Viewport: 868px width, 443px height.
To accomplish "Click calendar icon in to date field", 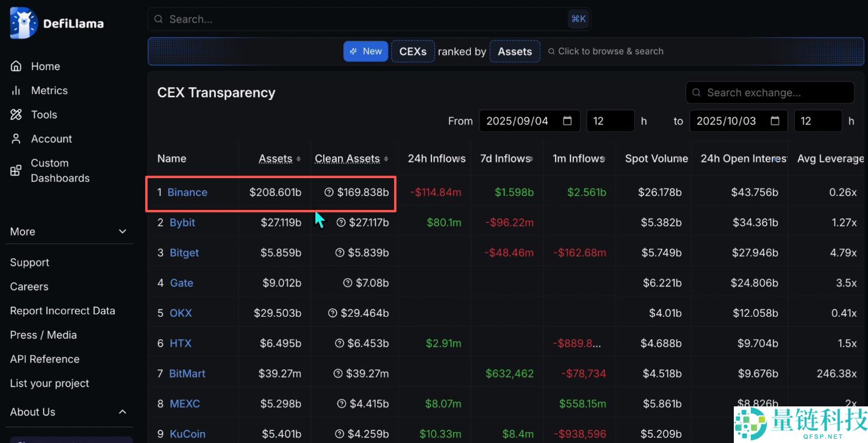I will 775,121.
